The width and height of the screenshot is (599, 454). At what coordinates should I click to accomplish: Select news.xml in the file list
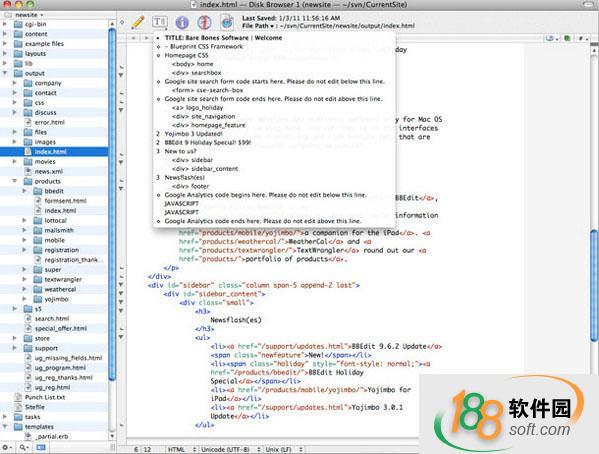click(x=49, y=171)
